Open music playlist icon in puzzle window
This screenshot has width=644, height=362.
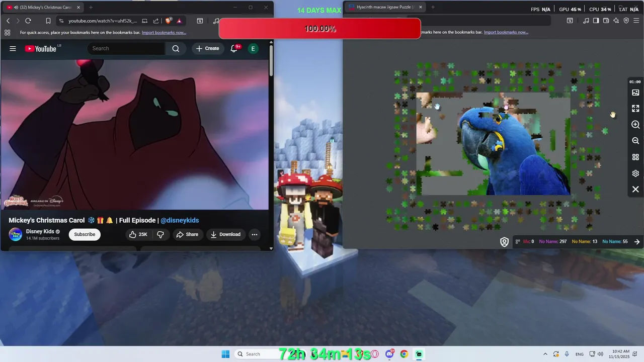coord(586,21)
